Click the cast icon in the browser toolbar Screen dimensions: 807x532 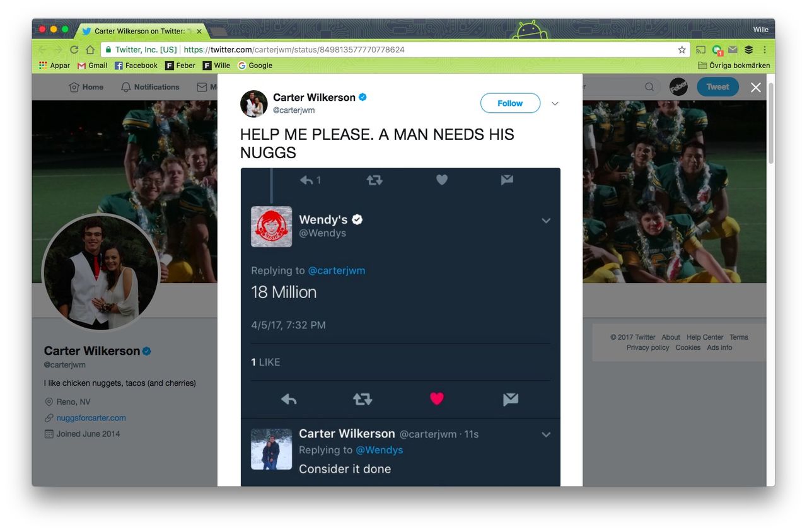click(x=701, y=50)
